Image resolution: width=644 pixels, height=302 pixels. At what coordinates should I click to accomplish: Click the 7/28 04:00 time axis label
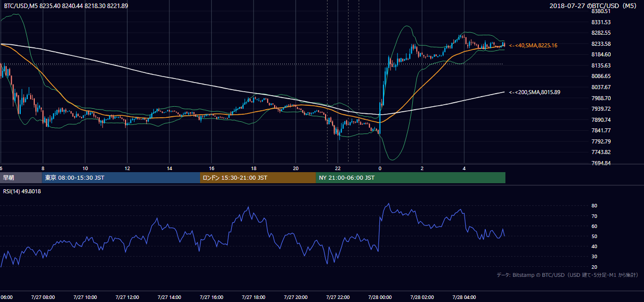coord(464,297)
